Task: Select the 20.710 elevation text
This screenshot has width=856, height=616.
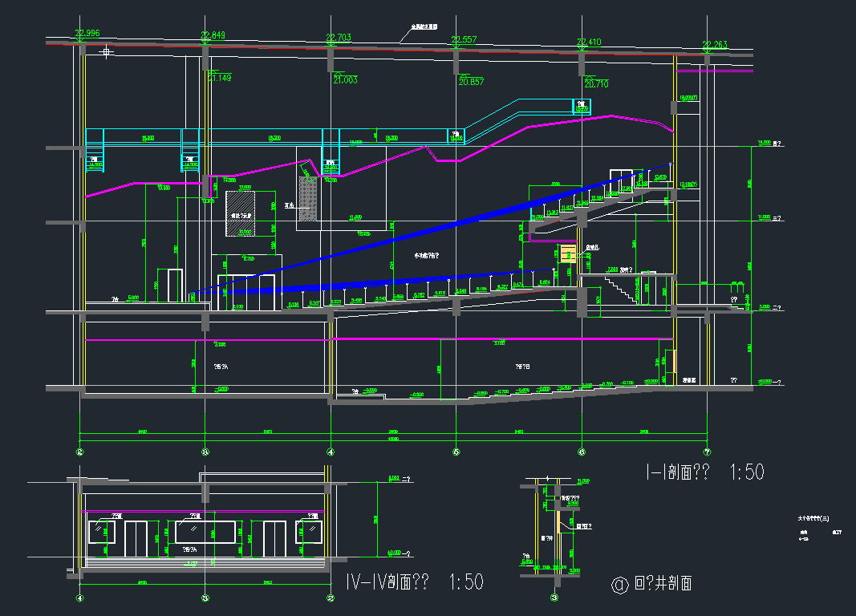Action: pyautogui.click(x=596, y=84)
